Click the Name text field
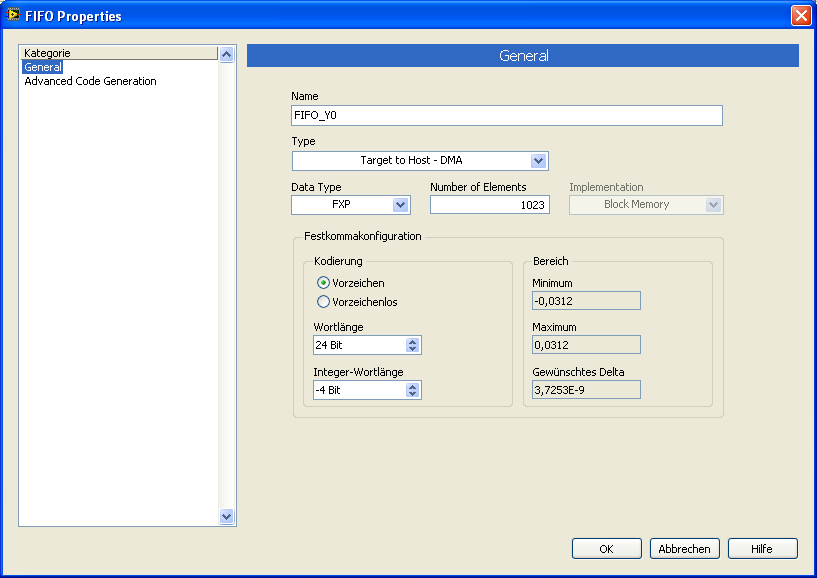Viewport: 817px width, 578px height. point(506,116)
